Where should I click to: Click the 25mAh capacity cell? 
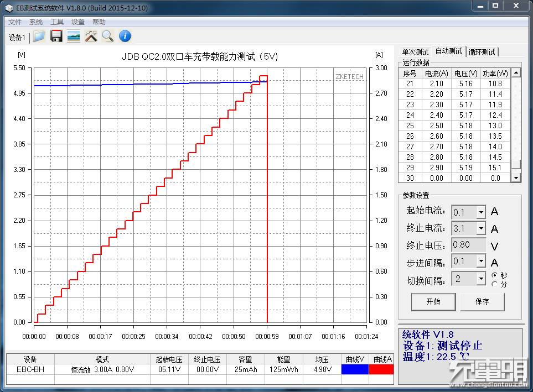(245, 369)
